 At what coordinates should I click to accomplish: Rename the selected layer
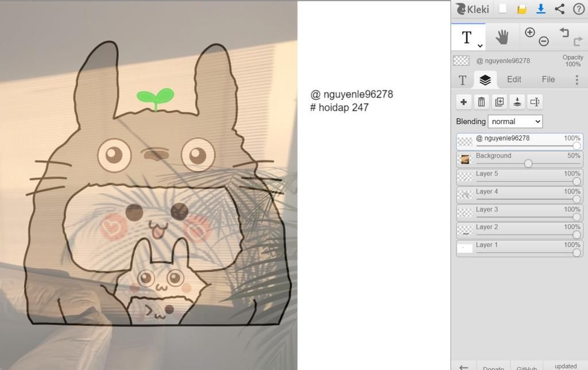(535, 102)
